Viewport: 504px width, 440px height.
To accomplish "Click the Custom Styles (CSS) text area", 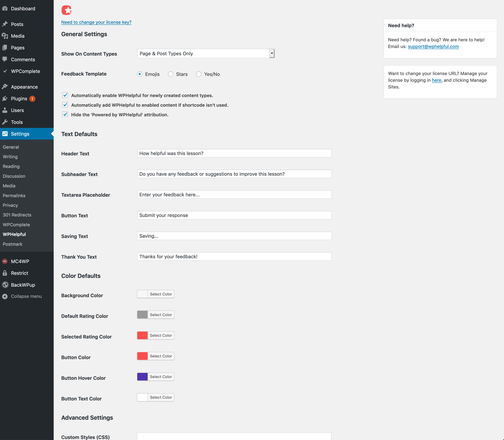I will (x=234, y=436).
